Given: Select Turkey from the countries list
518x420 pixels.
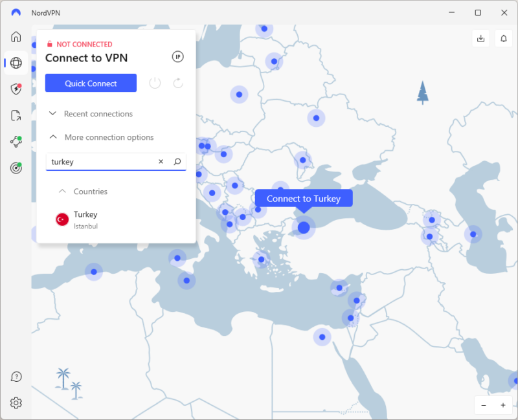Looking at the screenshot, I should 85,219.
